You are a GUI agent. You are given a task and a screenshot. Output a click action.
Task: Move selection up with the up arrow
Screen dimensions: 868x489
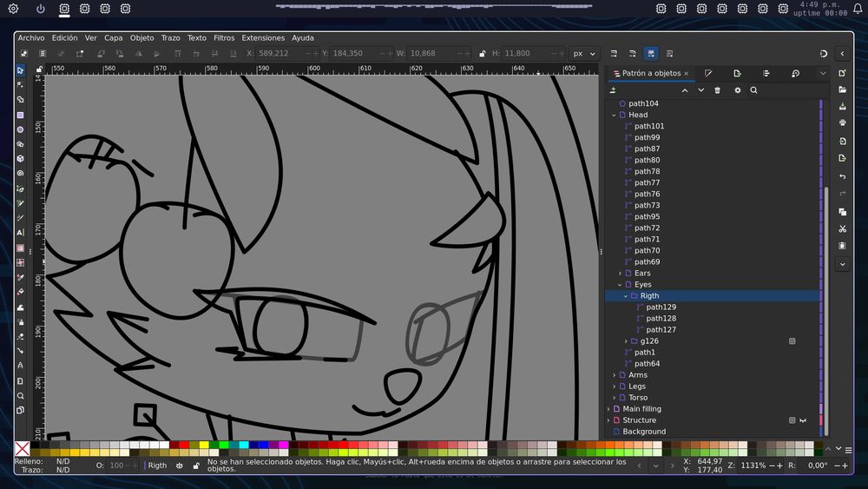pos(685,90)
